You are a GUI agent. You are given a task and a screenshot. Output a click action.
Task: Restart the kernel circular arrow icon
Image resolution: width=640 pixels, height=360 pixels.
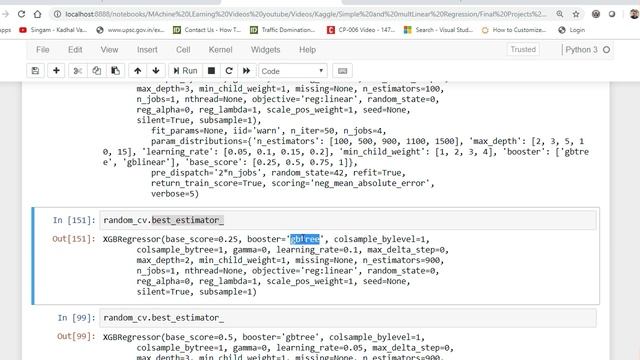click(229, 71)
